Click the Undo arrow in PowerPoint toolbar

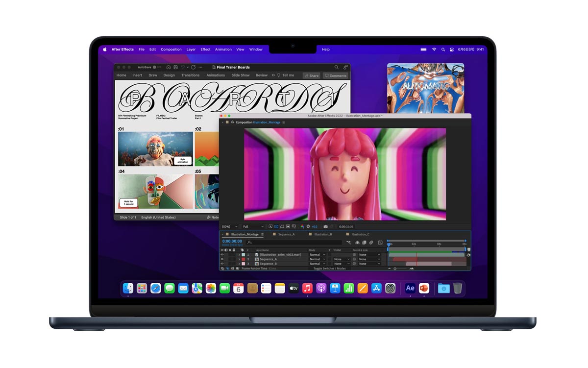[182, 67]
